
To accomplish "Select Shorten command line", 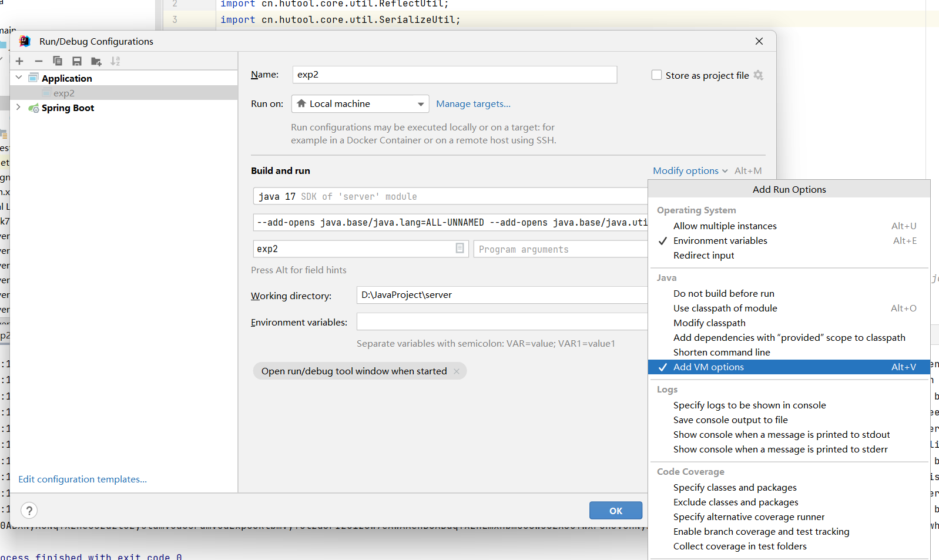I will tap(789, 353).
